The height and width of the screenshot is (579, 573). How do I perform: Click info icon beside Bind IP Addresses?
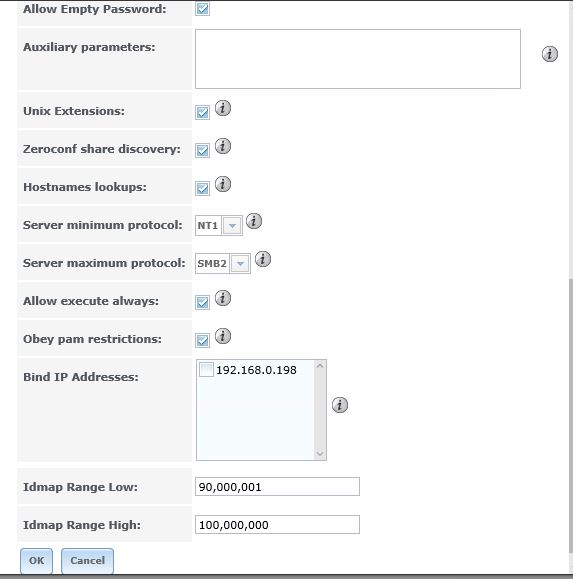340,405
